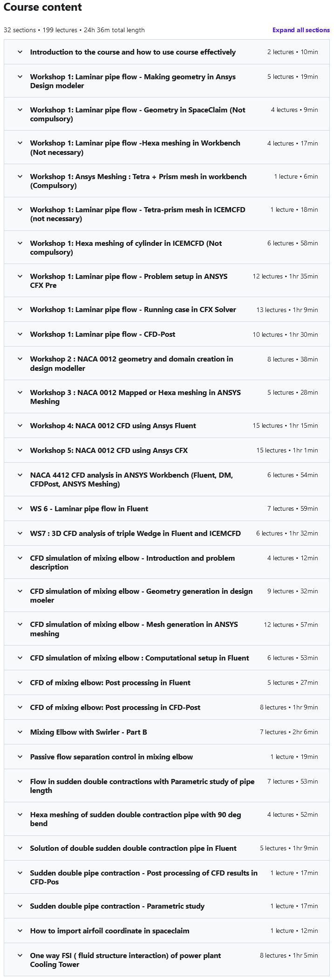Click chevron beside Making geometry in Ansys Design modeler

[x=20, y=76]
